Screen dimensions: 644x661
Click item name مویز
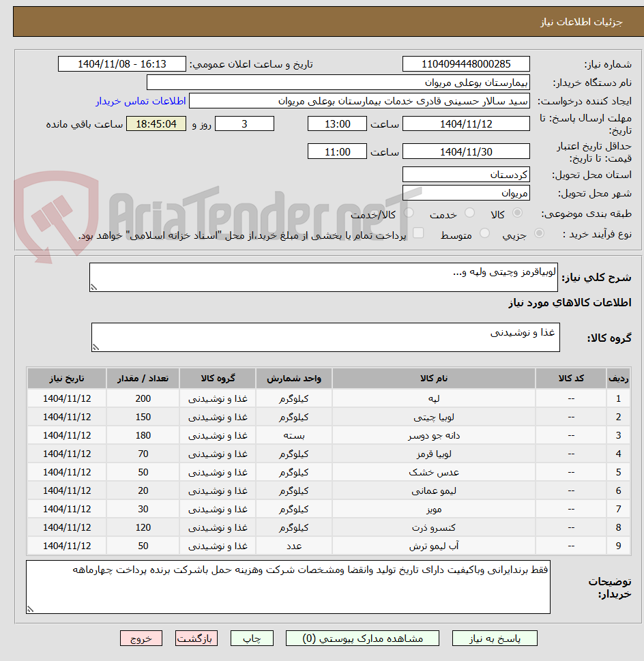click(x=434, y=510)
